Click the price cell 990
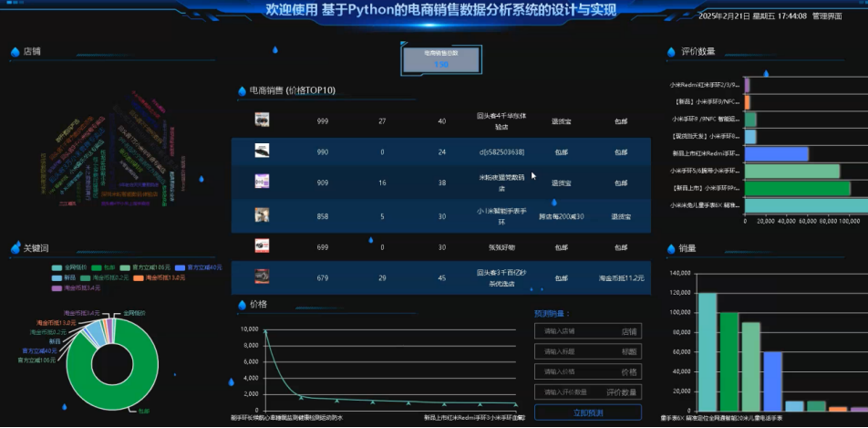 [x=322, y=151]
